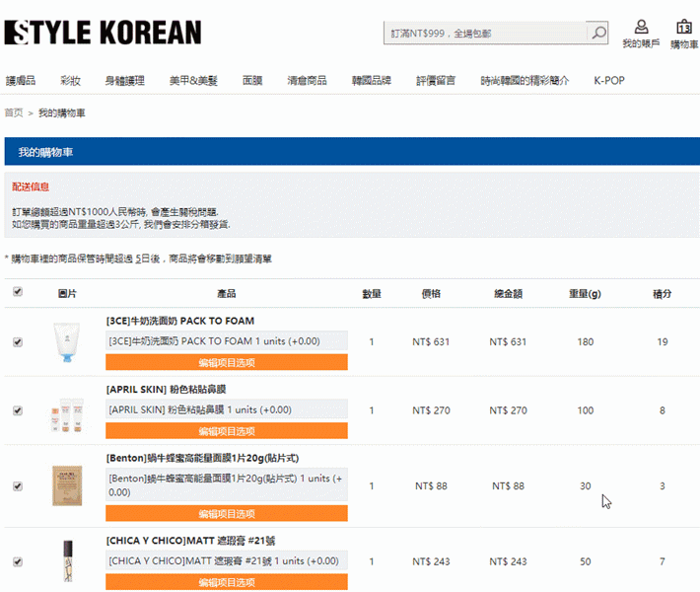Open the 身體護理 menu
700x592 pixels.
click(x=125, y=81)
